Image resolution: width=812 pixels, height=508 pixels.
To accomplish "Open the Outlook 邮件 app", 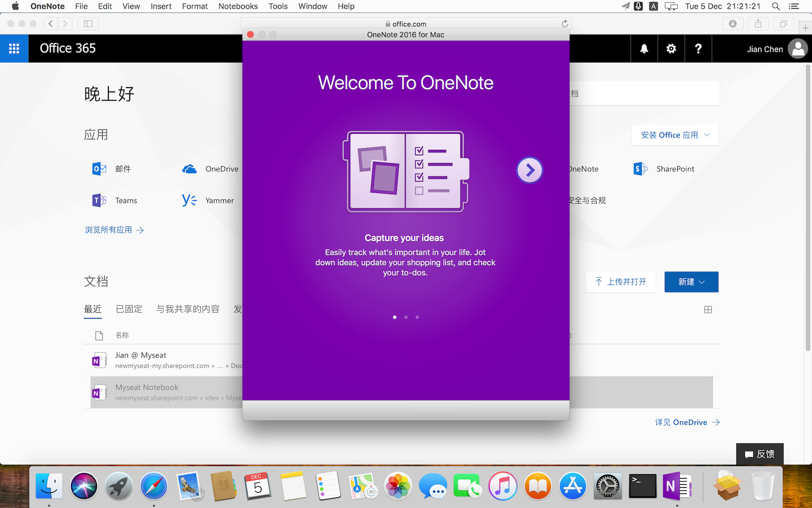I will 112,169.
